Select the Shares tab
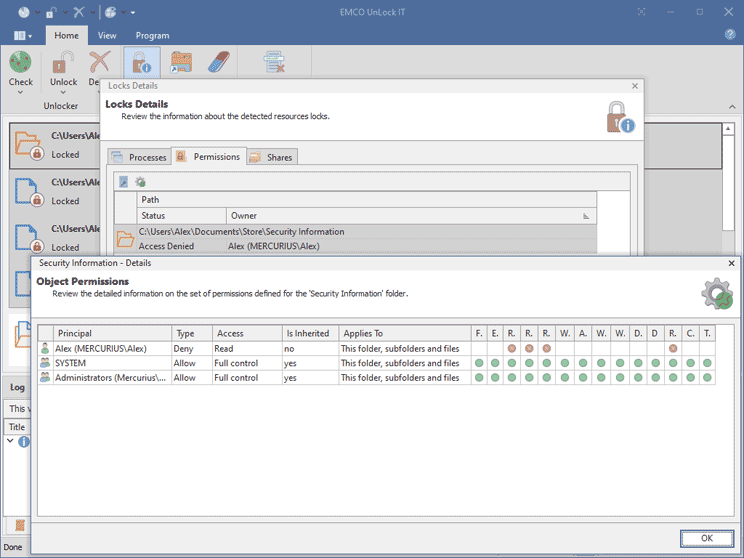 tap(272, 157)
